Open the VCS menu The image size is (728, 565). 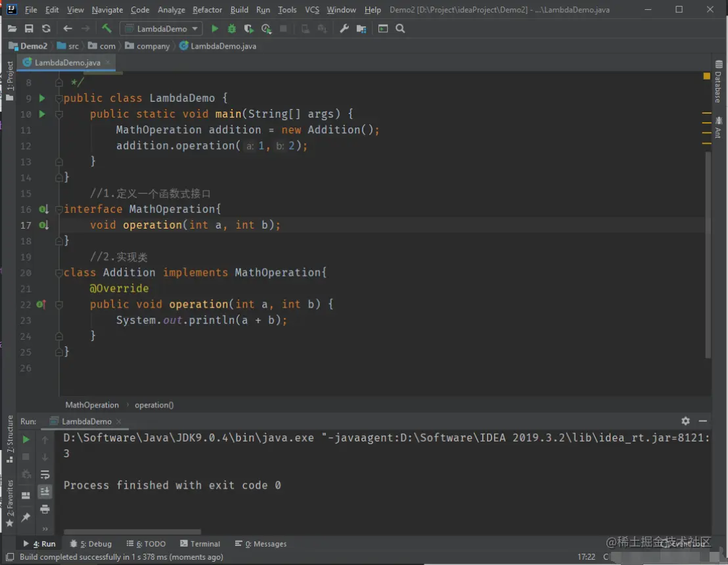coord(311,10)
